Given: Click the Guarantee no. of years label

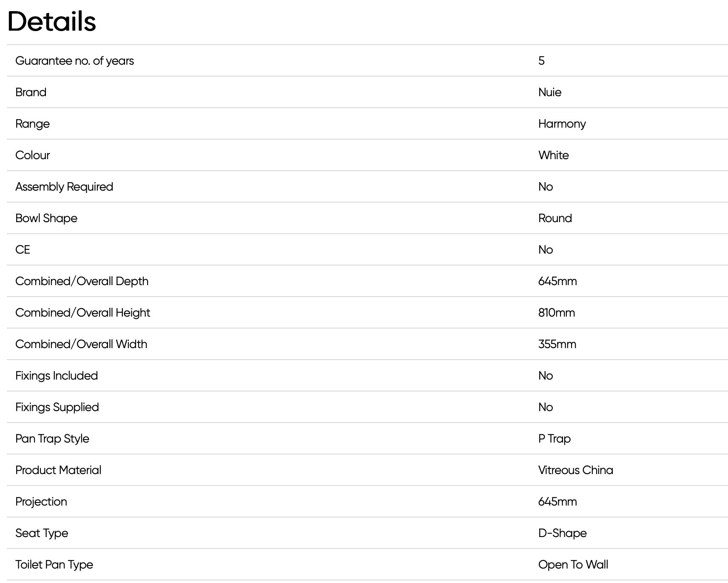Looking at the screenshot, I should [74, 61].
